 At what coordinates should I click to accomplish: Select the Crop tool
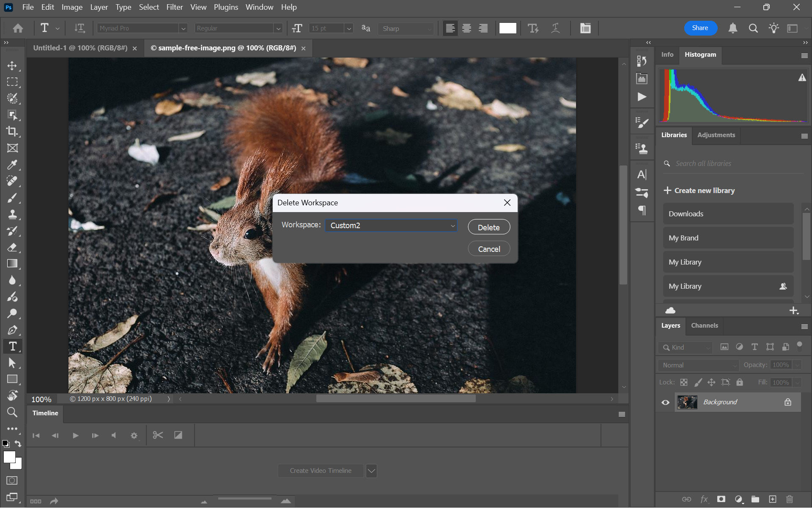[12, 132]
